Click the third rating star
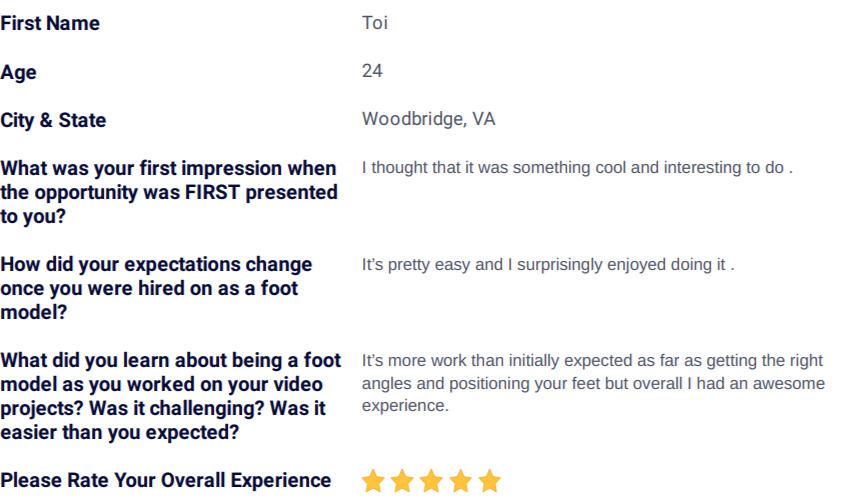 click(x=432, y=481)
